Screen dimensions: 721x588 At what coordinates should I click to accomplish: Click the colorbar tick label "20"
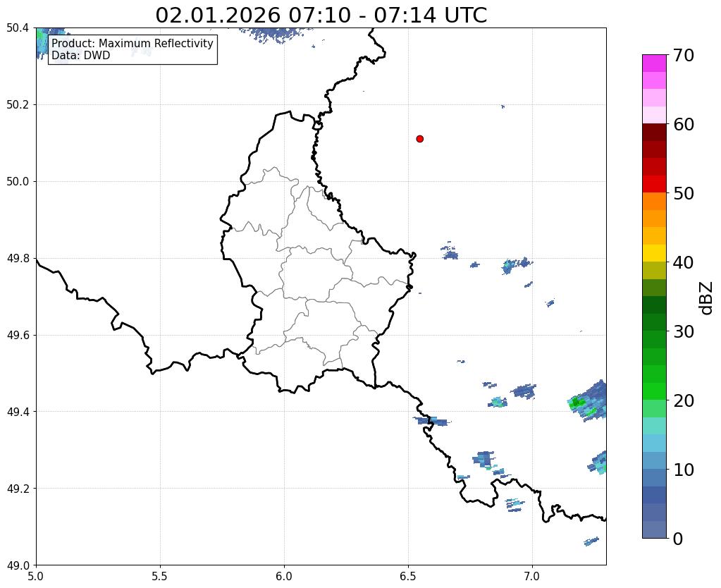684,400
